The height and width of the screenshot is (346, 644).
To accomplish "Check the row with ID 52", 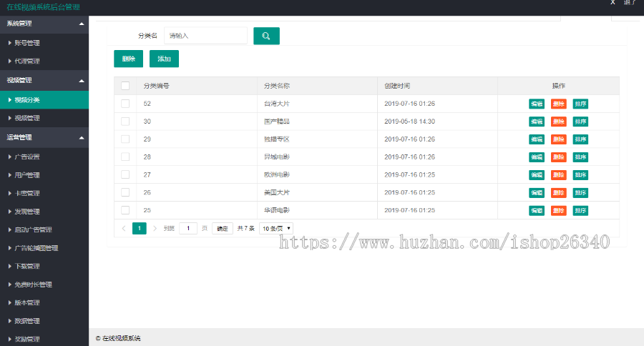I will click(x=125, y=104).
